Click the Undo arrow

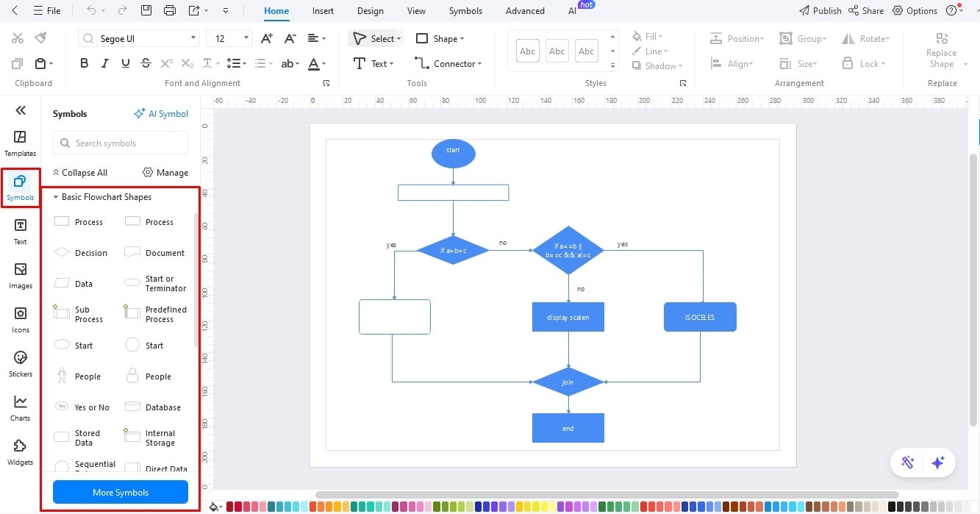[x=91, y=10]
